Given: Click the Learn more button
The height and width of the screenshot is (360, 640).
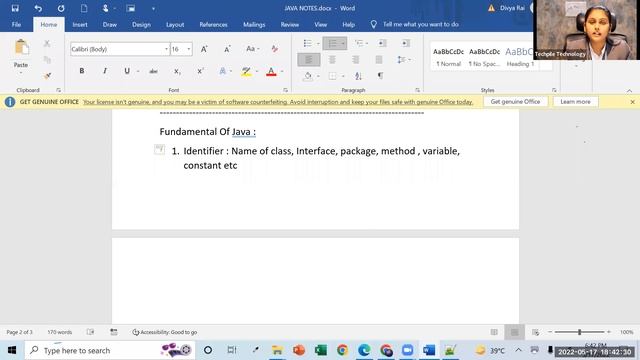Looking at the screenshot, I should [x=575, y=102].
